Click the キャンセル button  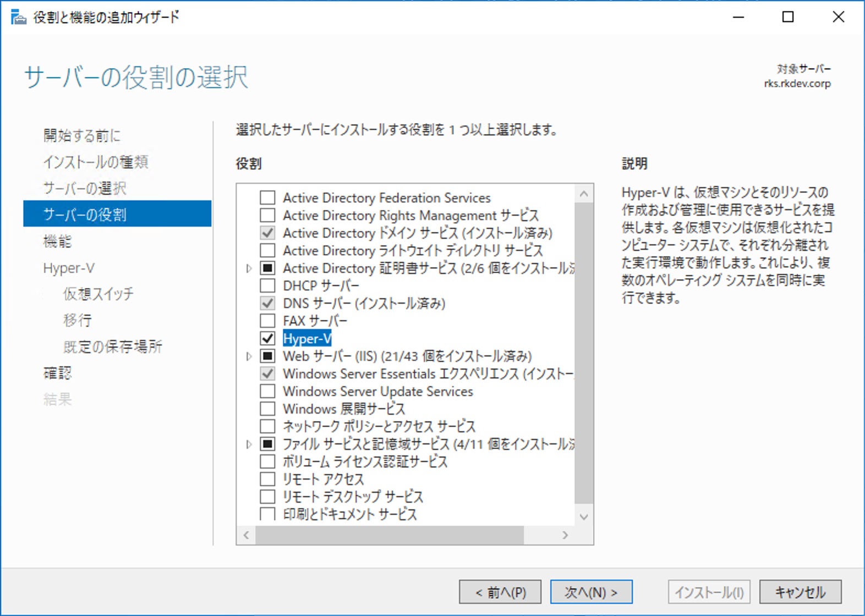point(801,592)
